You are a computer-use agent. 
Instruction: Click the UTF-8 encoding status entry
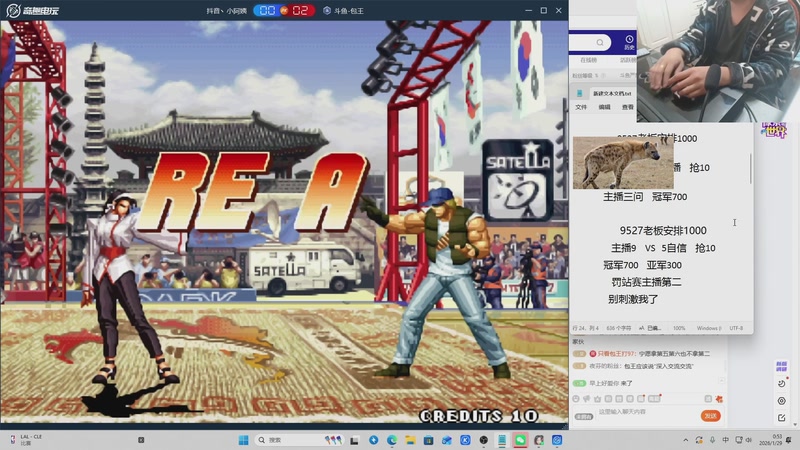click(x=736, y=328)
